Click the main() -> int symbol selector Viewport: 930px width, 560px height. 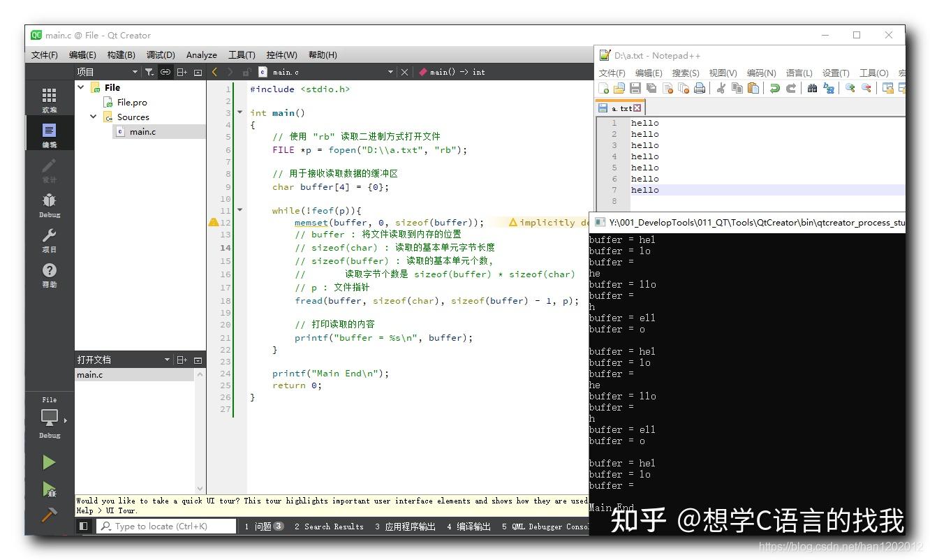(451, 71)
